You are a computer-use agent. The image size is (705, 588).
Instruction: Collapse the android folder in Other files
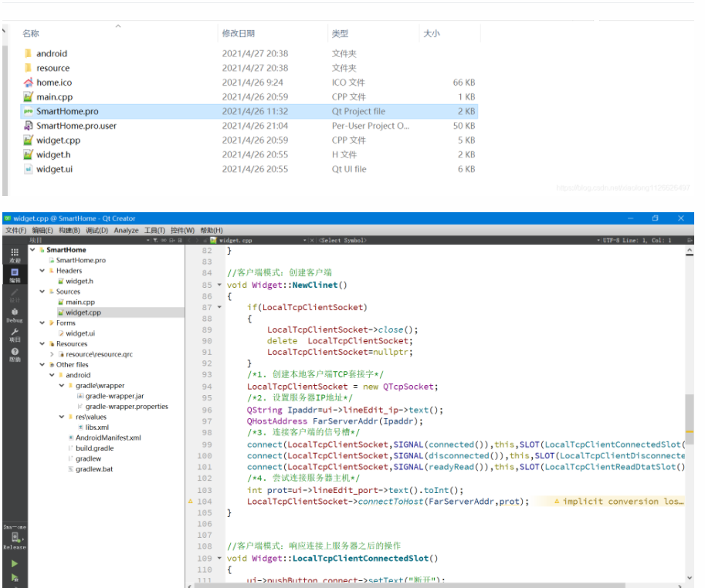(52, 375)
